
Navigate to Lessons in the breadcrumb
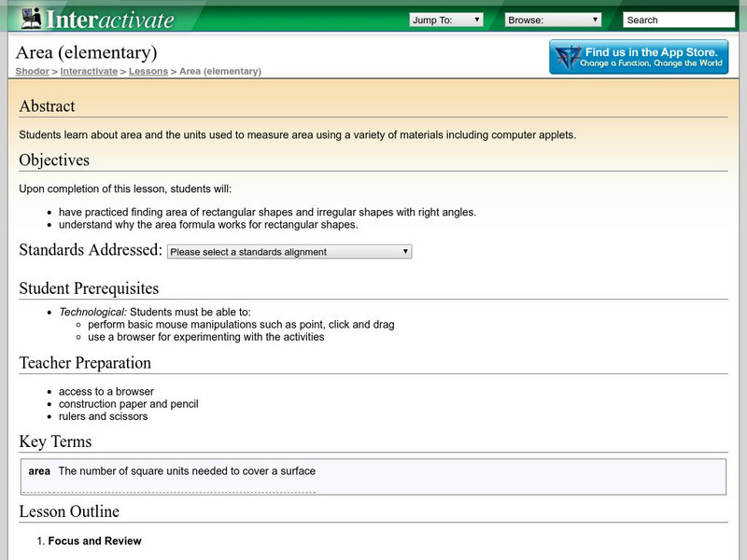pos(148,71)
